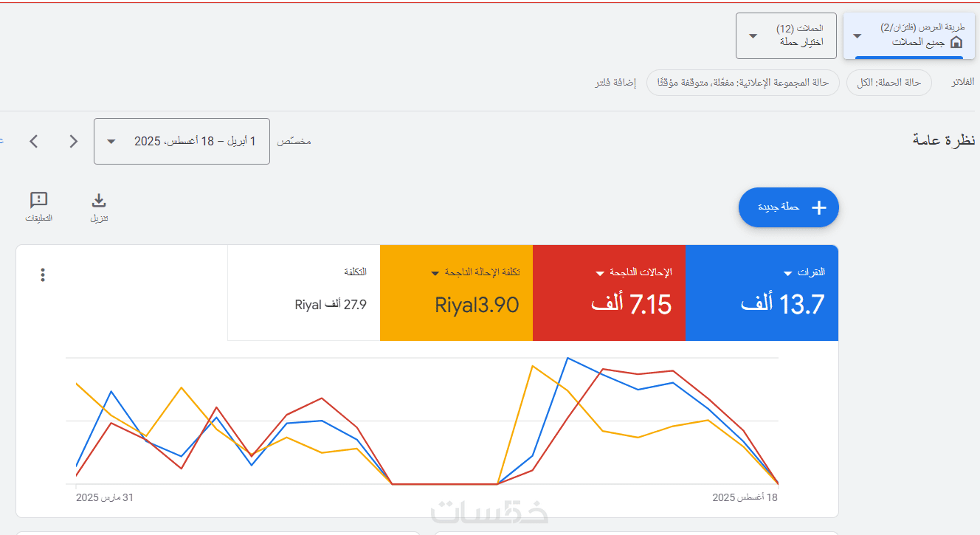Click the حالة الحملة: الكل filter chip

click(888, 83)
